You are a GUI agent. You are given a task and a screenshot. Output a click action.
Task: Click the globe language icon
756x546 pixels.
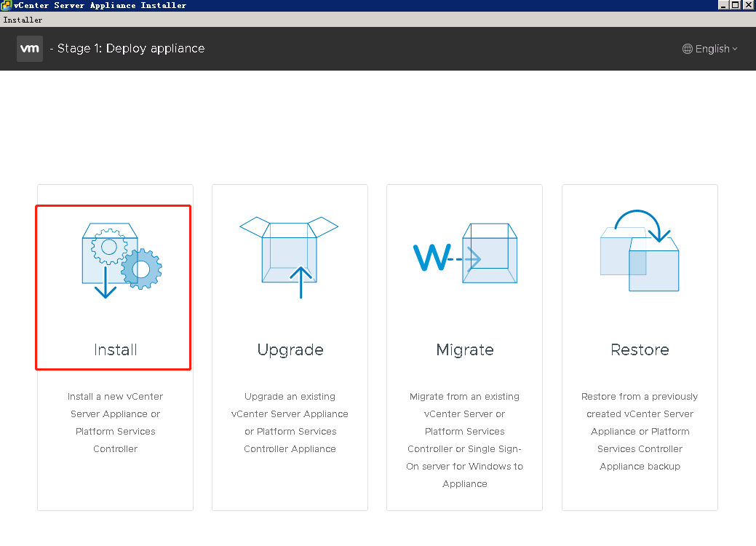click(x=688, y=49)
